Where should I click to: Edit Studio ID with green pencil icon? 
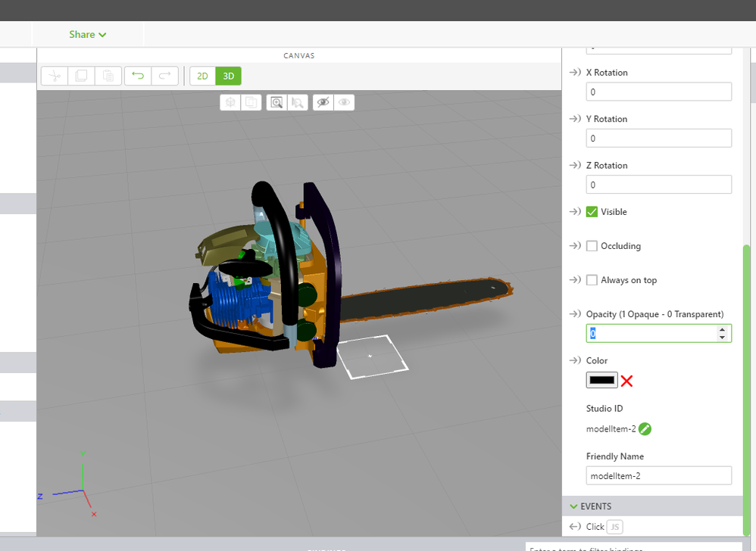(645, 429)
